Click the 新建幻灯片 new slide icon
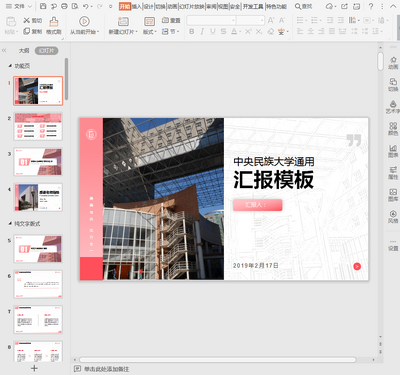400x375 pixels. pyautogui.click(x=123, y=22)
